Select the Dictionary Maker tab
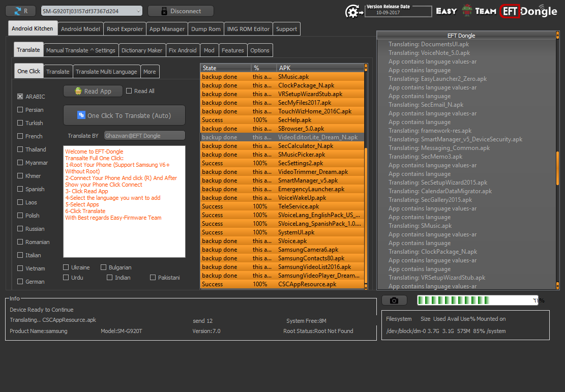The width and height of the screenshot is (565, 392). (142, 50)
